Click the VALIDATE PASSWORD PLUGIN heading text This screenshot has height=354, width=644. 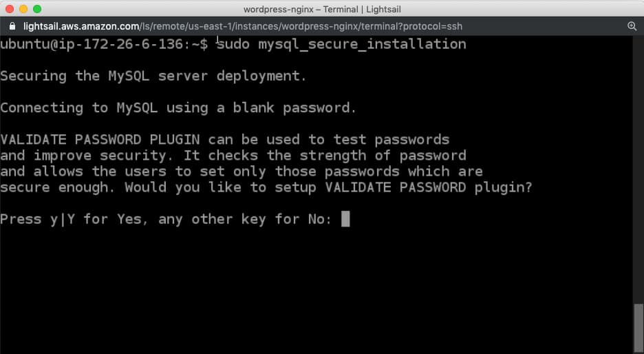pos(100,139)
